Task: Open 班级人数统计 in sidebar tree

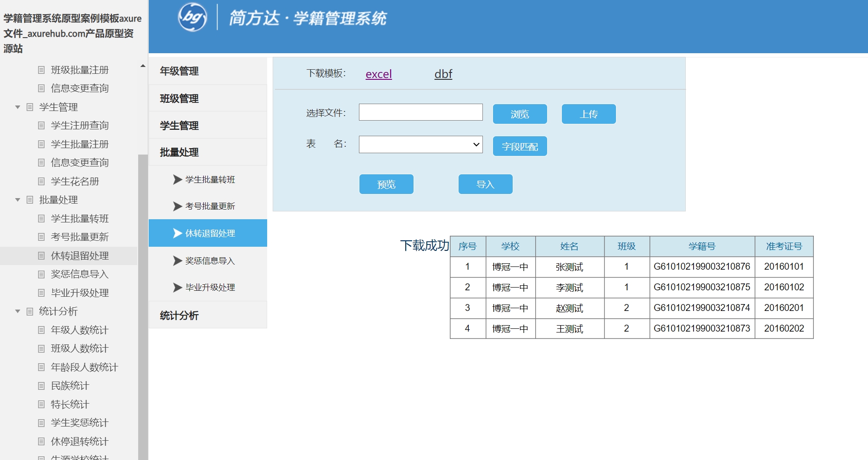Action: point(80,348)
